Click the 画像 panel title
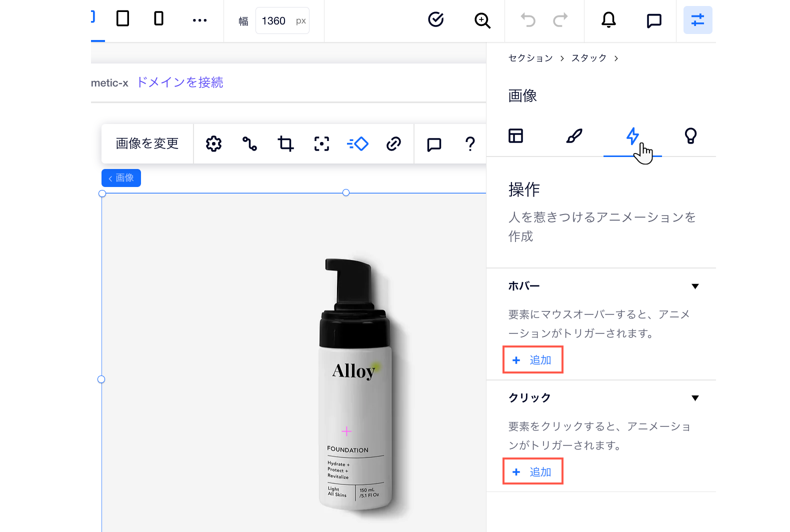 coord(522,95)
